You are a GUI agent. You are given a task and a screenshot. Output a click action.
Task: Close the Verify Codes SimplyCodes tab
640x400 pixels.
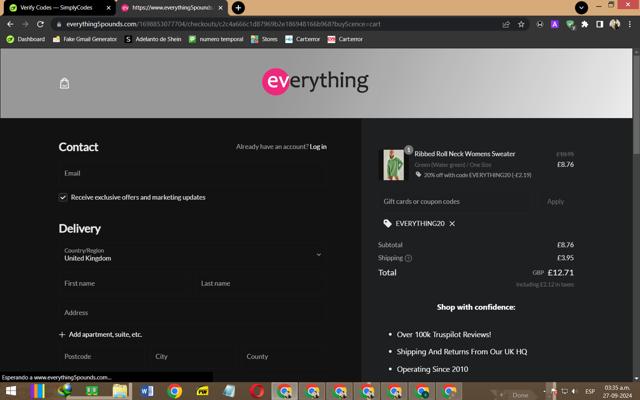click(109, 8)
